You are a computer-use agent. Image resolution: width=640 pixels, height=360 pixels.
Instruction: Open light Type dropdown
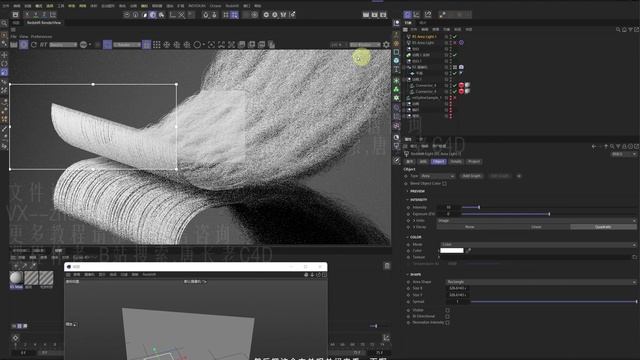[x=438, y=176]
